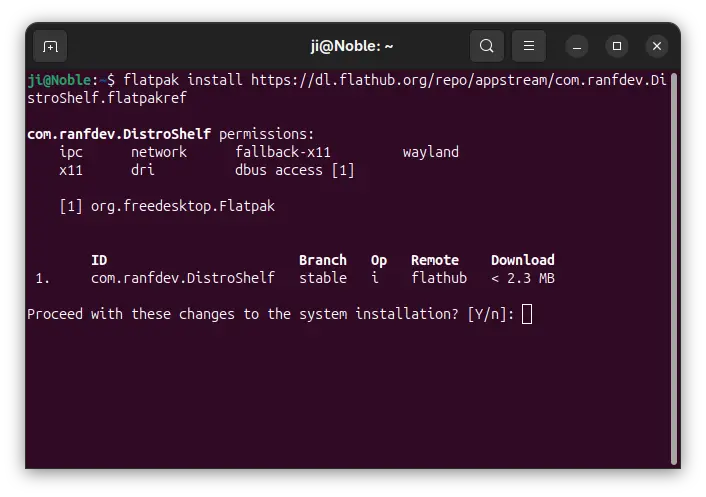Click the dbus access [1] permission
This screenshot has height=497, width=706.
[x=294, y=170]
